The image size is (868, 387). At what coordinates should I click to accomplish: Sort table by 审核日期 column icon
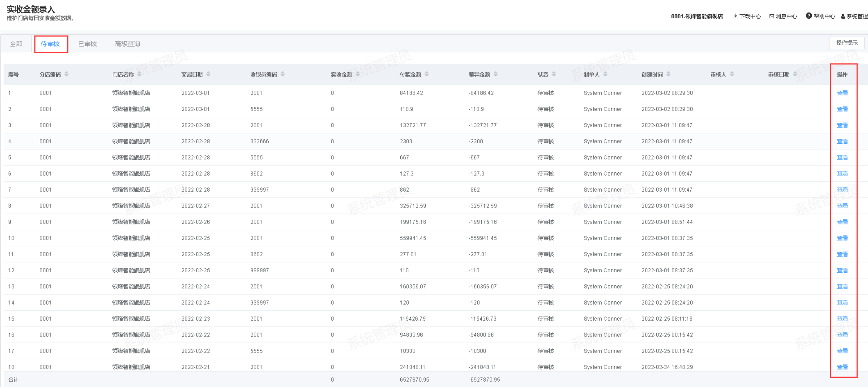(795, 74)
